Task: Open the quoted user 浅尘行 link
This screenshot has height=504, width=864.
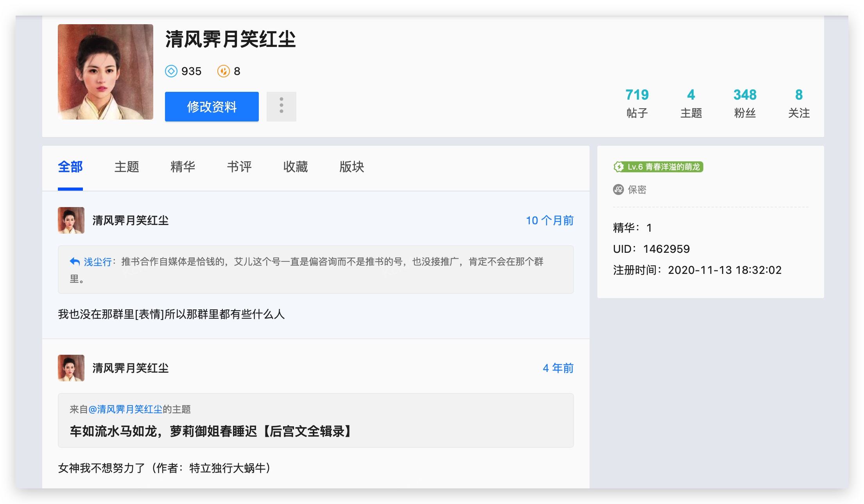Action: click(98, 262)
